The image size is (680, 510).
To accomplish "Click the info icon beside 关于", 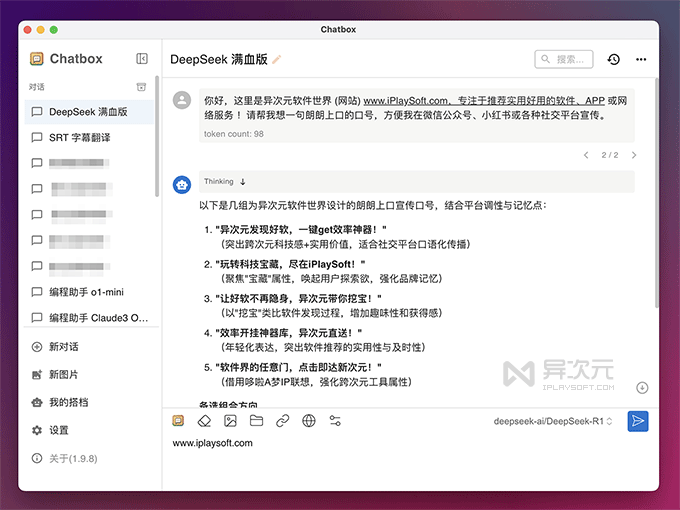I will [37, 458].
